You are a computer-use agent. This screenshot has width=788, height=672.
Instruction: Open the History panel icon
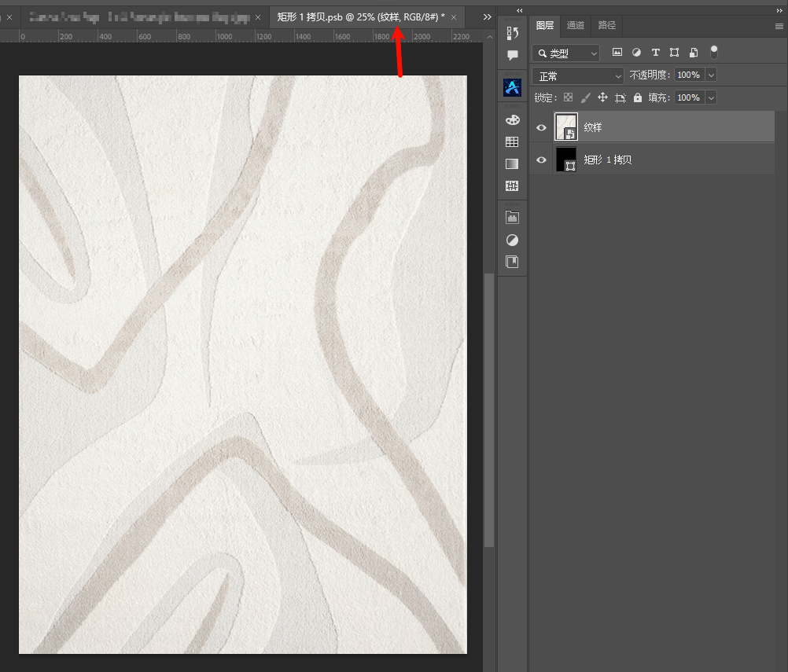(512, 33)
